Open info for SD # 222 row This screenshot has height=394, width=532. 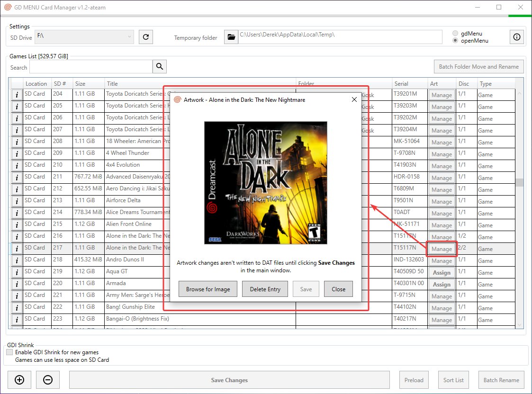click(x=17, y=308)
